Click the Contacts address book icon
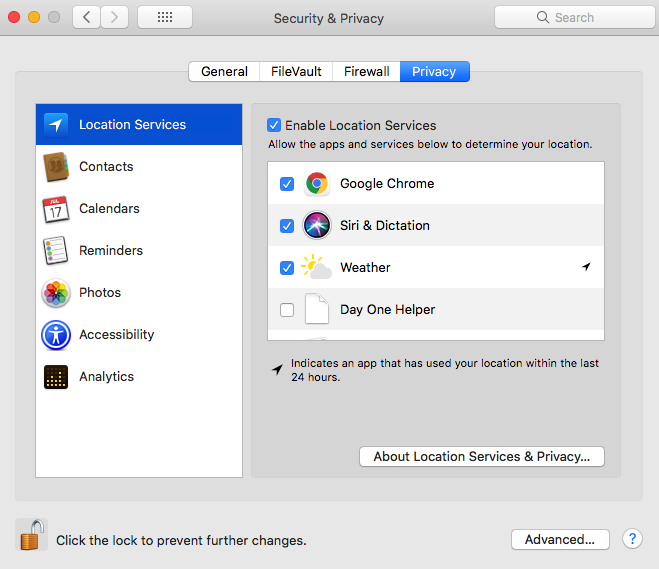The image size is (659, 569). pyautogui.click(x=56, y=167)
